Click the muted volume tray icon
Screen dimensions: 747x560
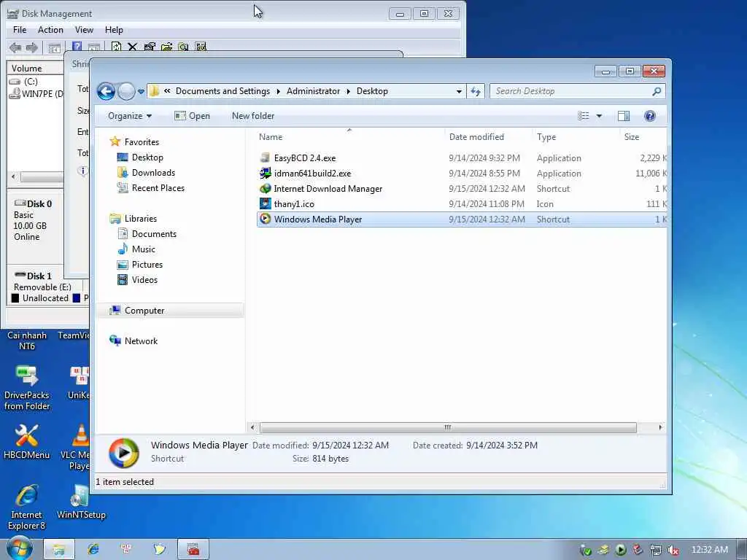[673, 550]
